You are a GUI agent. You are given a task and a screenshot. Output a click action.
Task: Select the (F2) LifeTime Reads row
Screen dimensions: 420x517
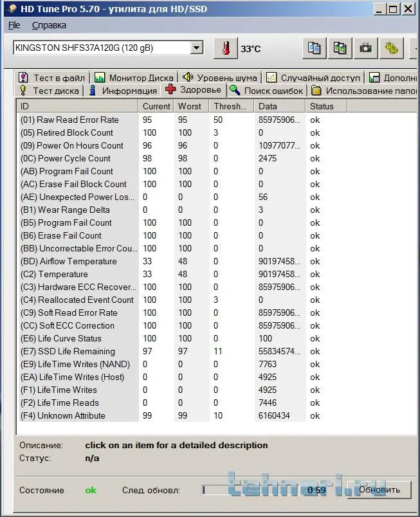click(x=216, y=403)
